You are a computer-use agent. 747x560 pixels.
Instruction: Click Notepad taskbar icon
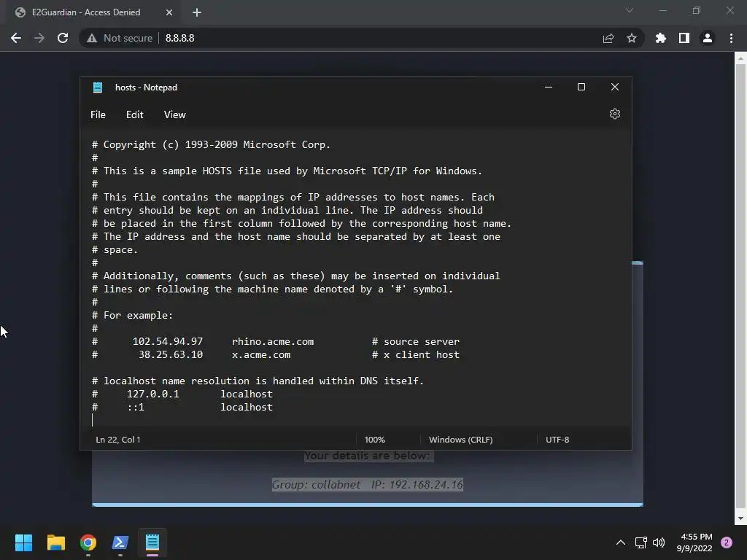(152, 542)
